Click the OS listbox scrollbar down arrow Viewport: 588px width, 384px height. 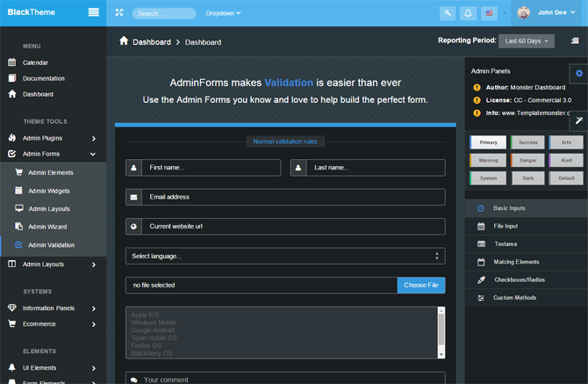coord(441,354)
